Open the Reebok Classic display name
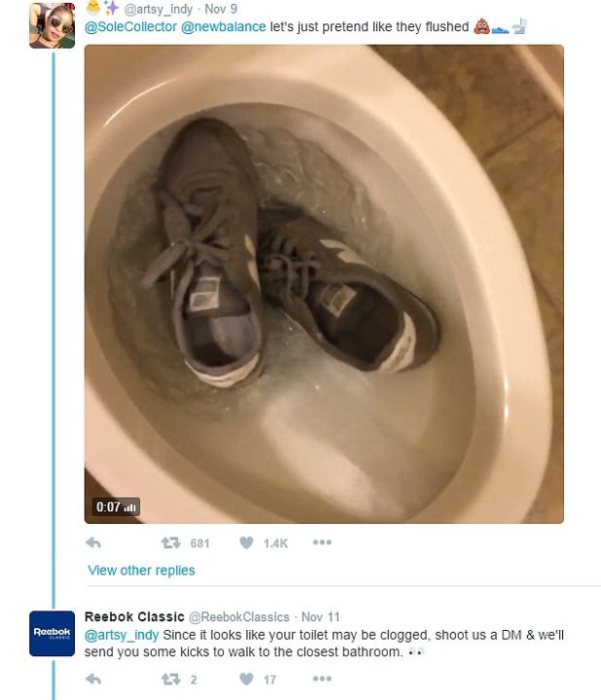The image size is (601, 700). tap(134, 617)
